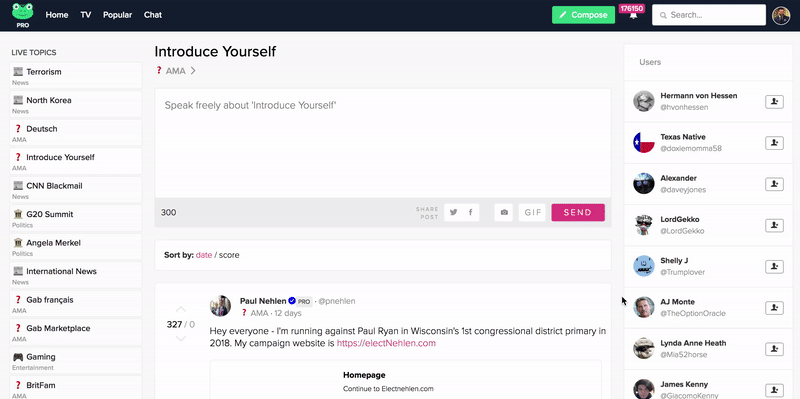800x399 pixels.
Task: Open Texas Native's flag avatar
Action: tap(643, 142)
